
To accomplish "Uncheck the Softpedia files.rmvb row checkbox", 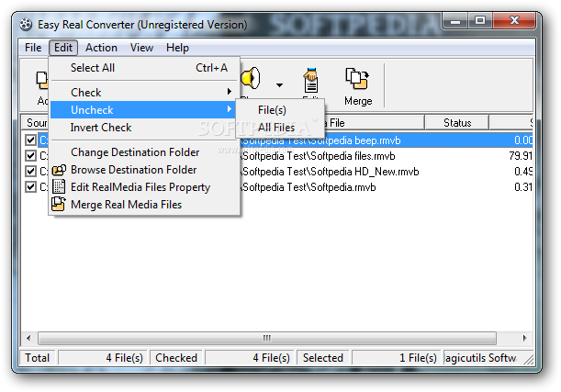I will point(31,155).
